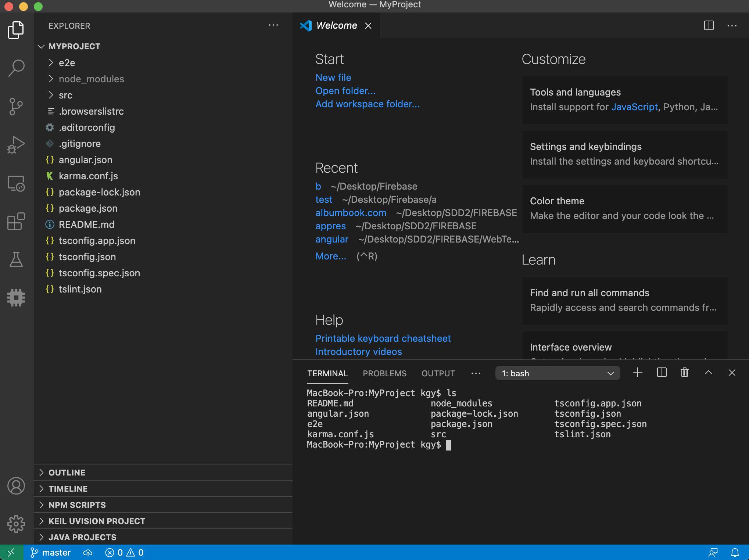Split the editor to the right

point(709,25)
